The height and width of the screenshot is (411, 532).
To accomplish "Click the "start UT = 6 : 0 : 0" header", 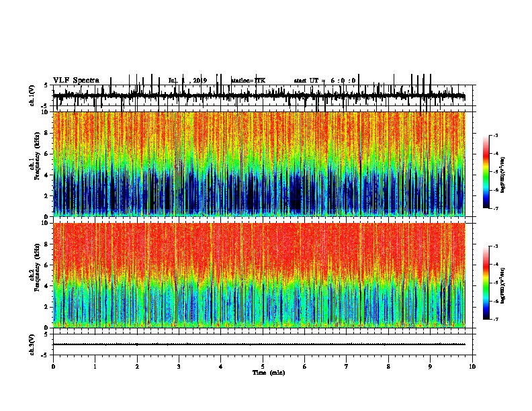I will [324, 81].
